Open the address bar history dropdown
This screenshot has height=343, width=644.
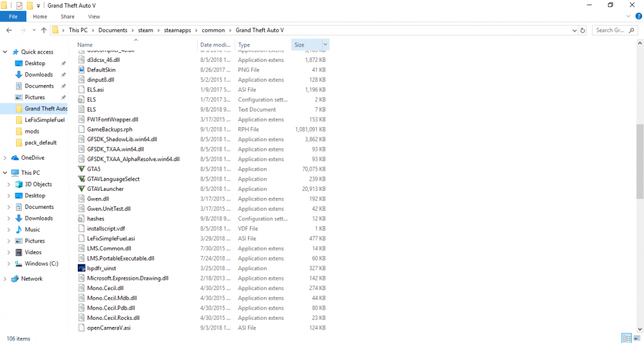(x=574, y=30)
